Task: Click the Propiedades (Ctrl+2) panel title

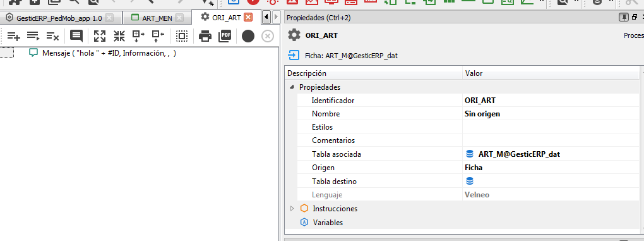Action: pyautogui.click(x=319, y=18)
